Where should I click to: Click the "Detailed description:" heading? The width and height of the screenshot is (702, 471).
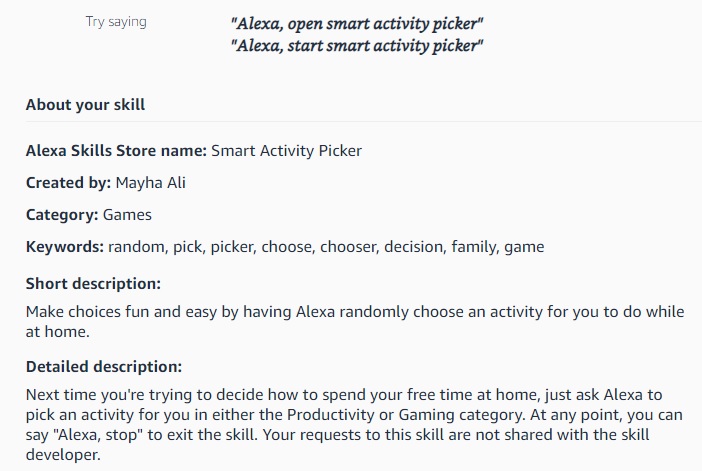coord(104,366)
